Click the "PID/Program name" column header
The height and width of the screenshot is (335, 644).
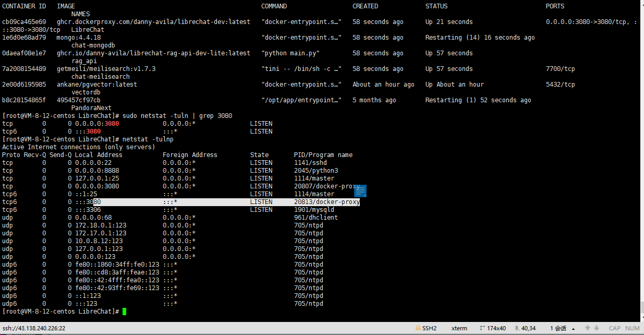coord(323,155)
